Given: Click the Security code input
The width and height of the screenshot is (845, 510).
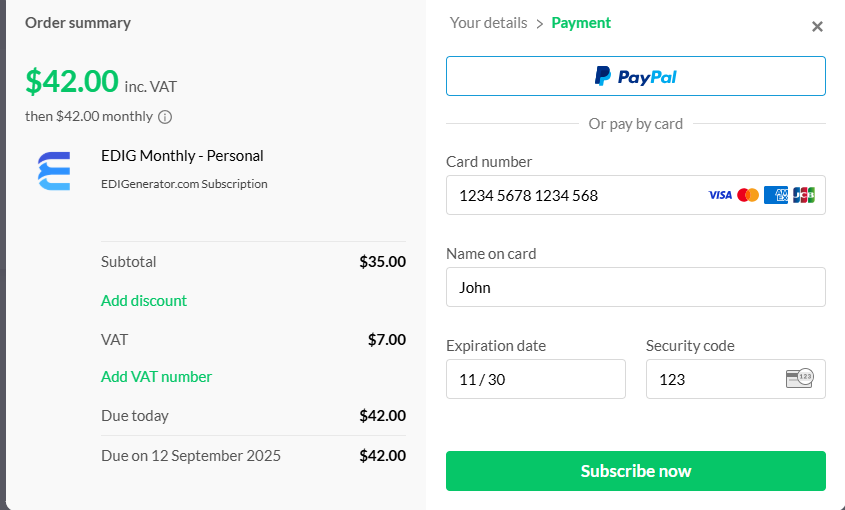Looking at the screenshot, I should click(710, 379).
